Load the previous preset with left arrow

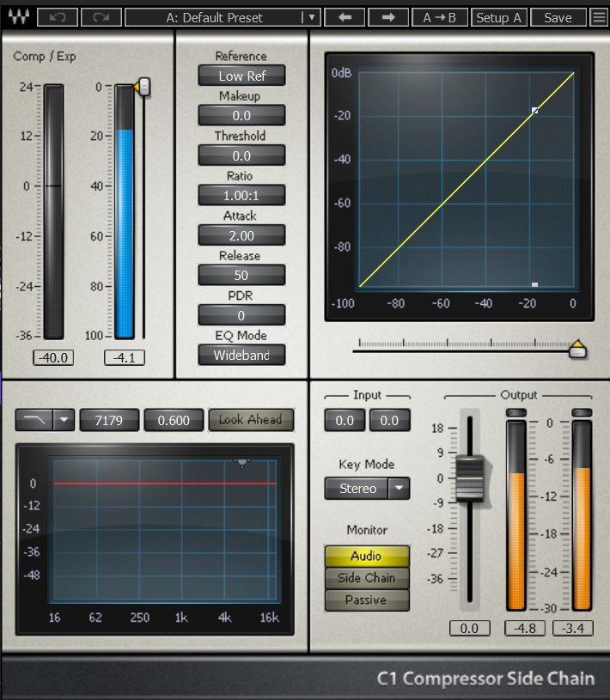[345, 17]
